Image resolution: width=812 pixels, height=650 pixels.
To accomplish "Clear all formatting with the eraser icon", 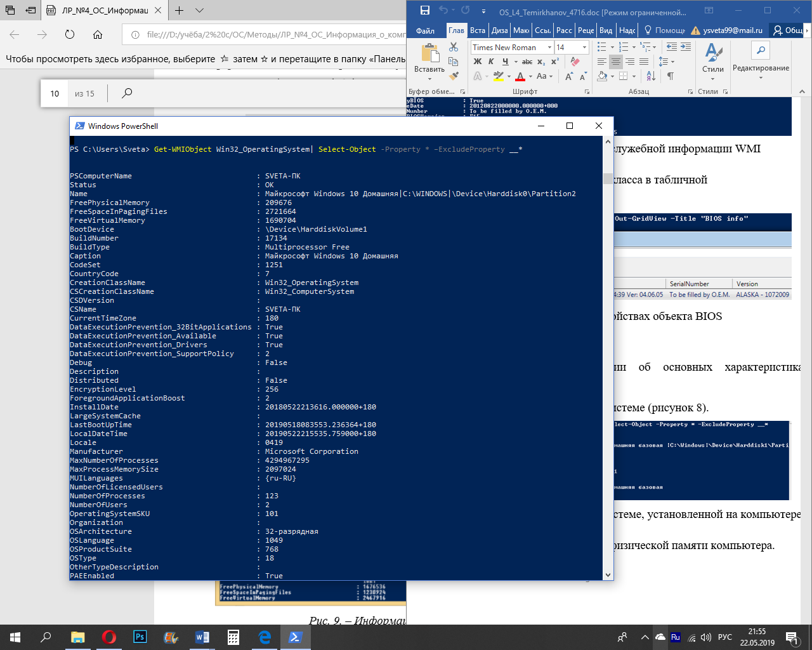I will (x=575, y=62).
